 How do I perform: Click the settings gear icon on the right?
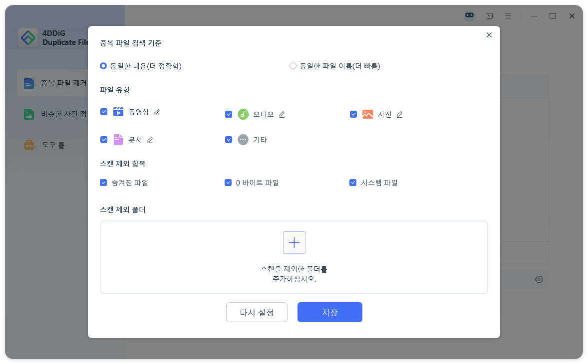click(539, 279)
